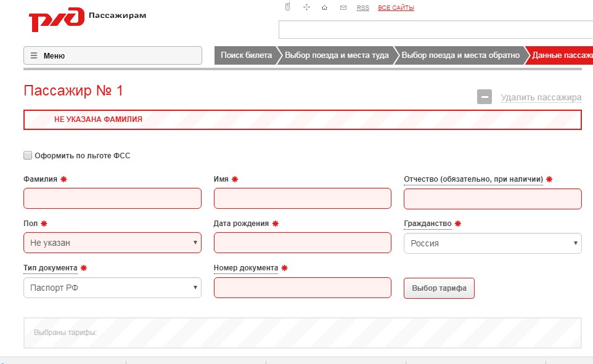
Task: Click the Удалить пассажира link
Action: point(541,97)
